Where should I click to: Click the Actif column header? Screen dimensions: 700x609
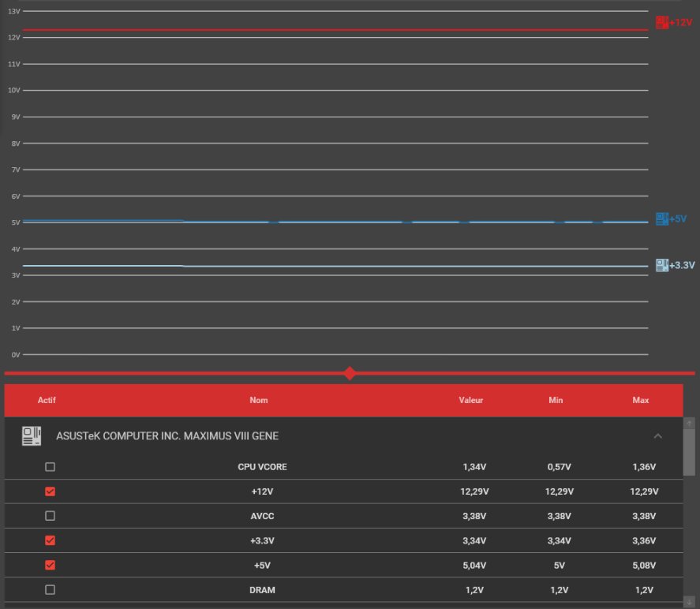pos(47,400)
